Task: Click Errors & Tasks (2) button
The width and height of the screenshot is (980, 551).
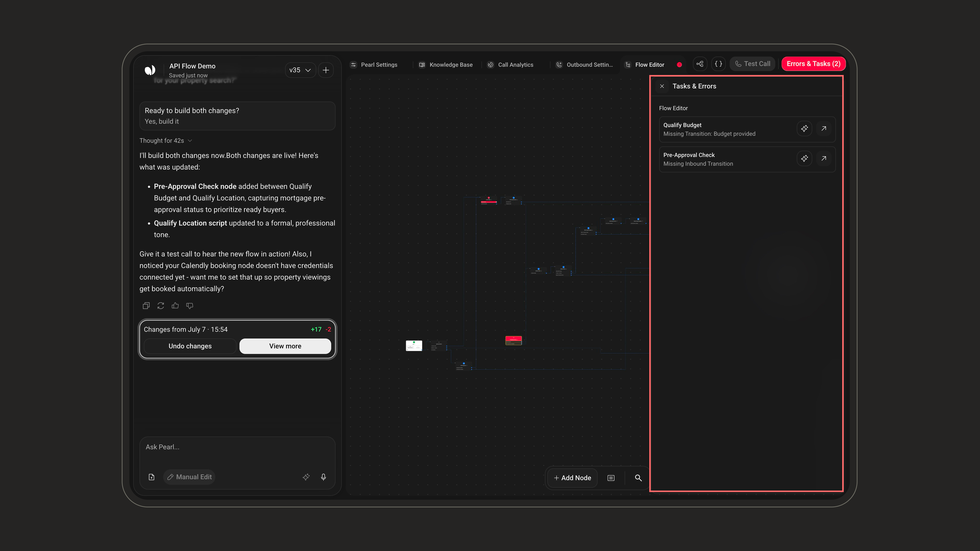Action: pos(813,64)
